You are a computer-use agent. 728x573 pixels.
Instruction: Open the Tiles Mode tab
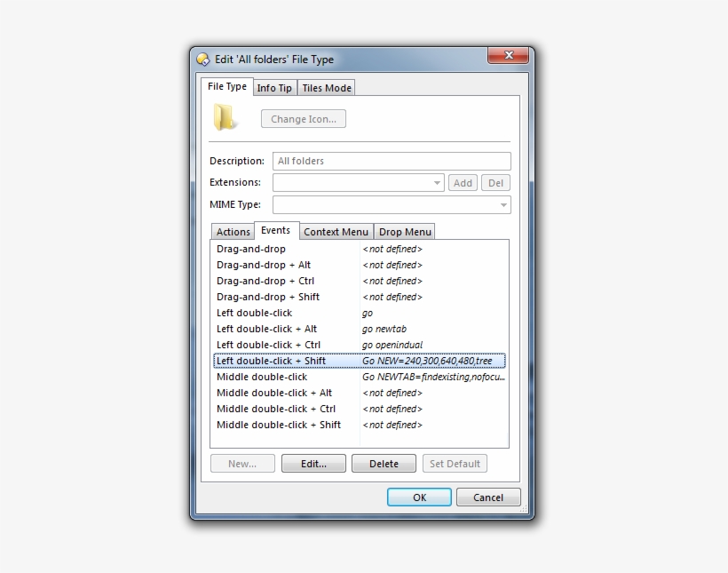[x=326, y=88]
